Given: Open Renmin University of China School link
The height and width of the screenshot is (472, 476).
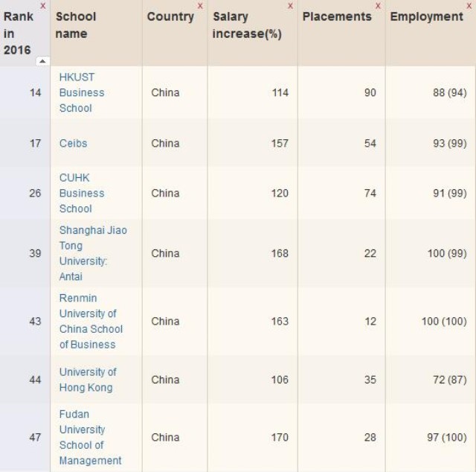Looking at the screenshot, I should click(x=91, y=322).
